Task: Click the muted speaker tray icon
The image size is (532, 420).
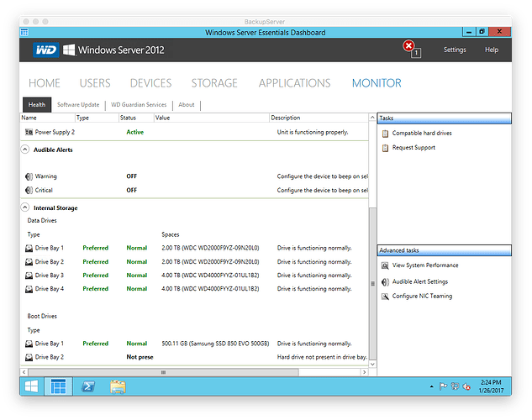Action: 466,386
